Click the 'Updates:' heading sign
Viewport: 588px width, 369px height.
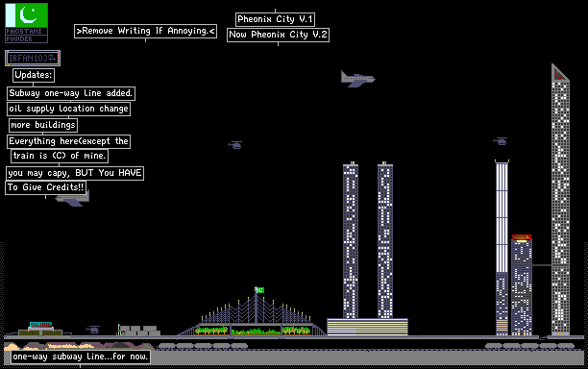click(34, 75)
